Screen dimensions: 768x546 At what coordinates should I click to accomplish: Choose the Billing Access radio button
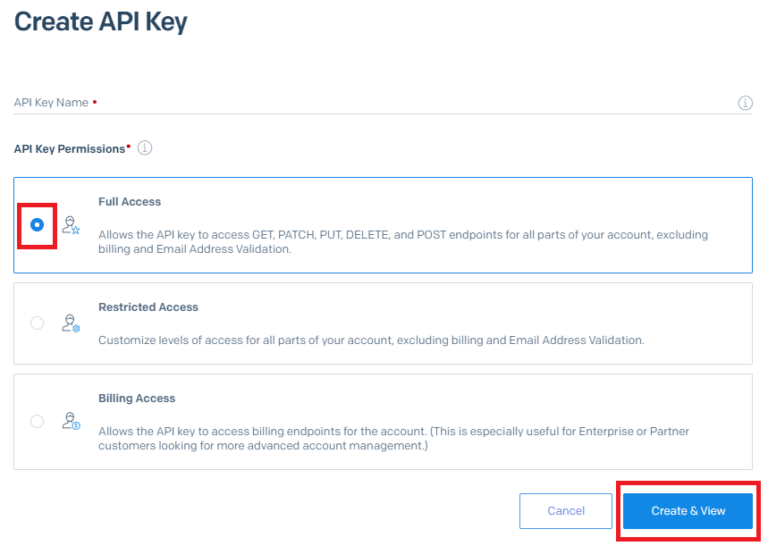click(x=37, y=421)
